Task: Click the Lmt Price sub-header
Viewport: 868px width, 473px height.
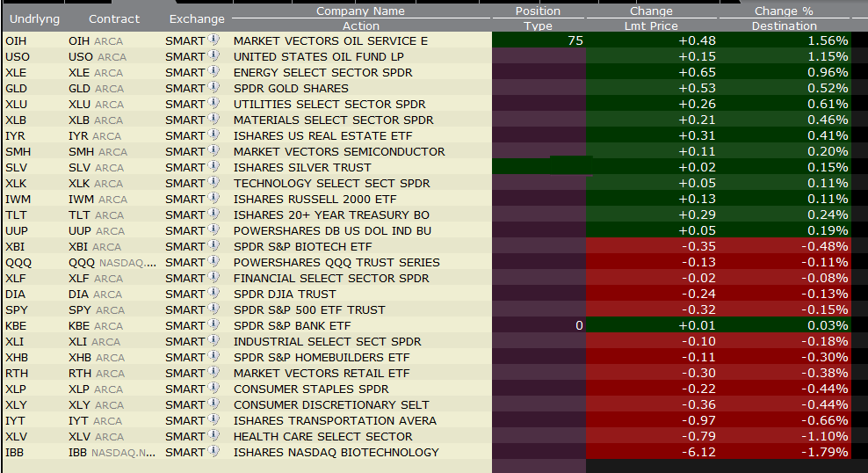Action: [651, 26]
